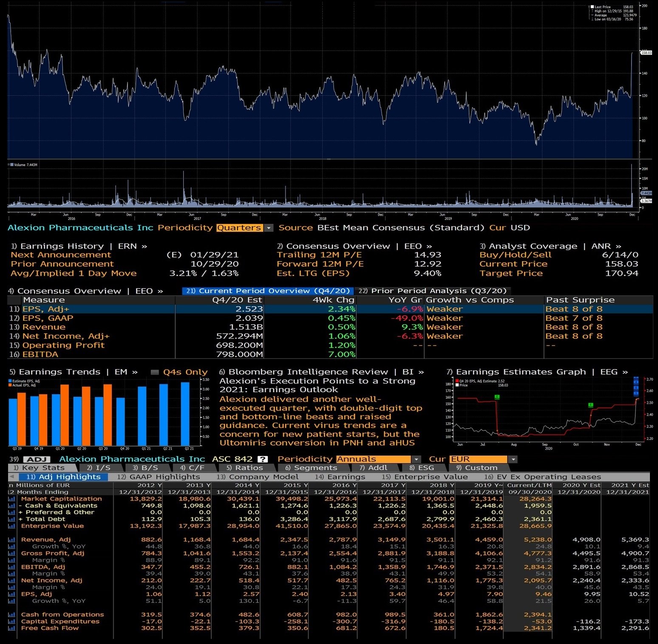Screen dimensions: 658x644
Task: Click the question mark help icon near ASC 842
Action: point(263,459)
